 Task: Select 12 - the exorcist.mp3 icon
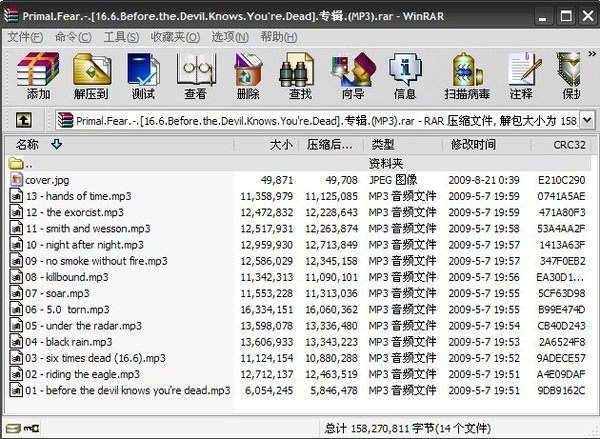16,212
